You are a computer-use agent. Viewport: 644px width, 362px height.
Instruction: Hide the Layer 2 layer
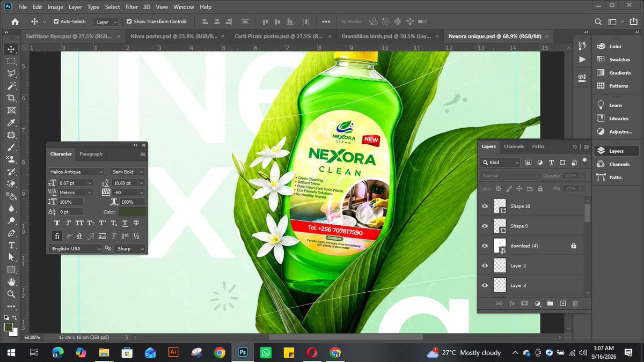[x=485, y=265]
